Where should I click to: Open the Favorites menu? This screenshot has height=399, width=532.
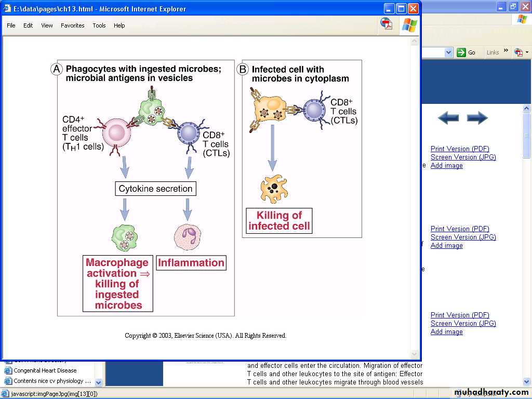click(72, 25)
